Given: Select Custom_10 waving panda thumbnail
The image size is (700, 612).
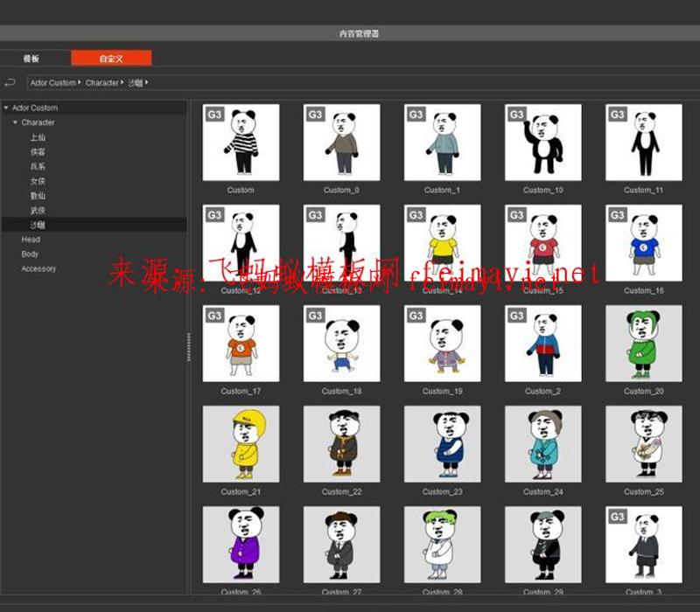Looking at the screenshot, I should 542,143.
